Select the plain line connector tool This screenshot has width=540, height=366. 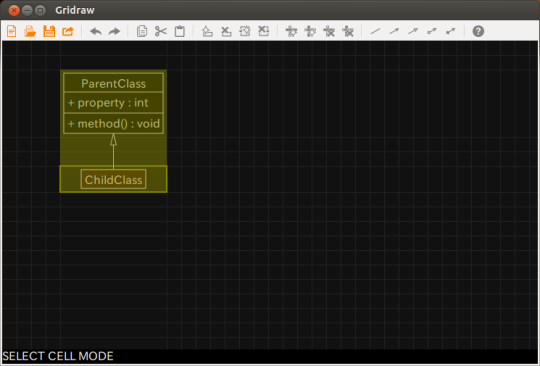point(375,31)
